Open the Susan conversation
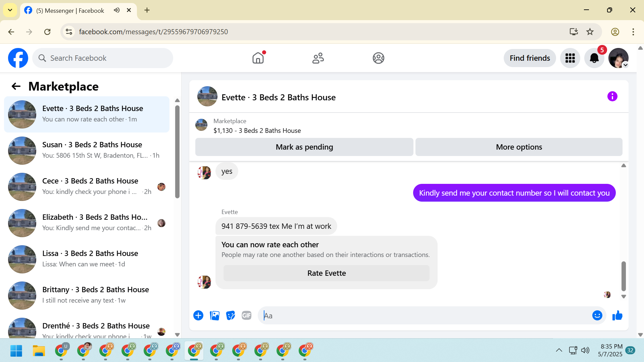The height and width of the screenshot is (362, 644). click(x=87, y=151)
